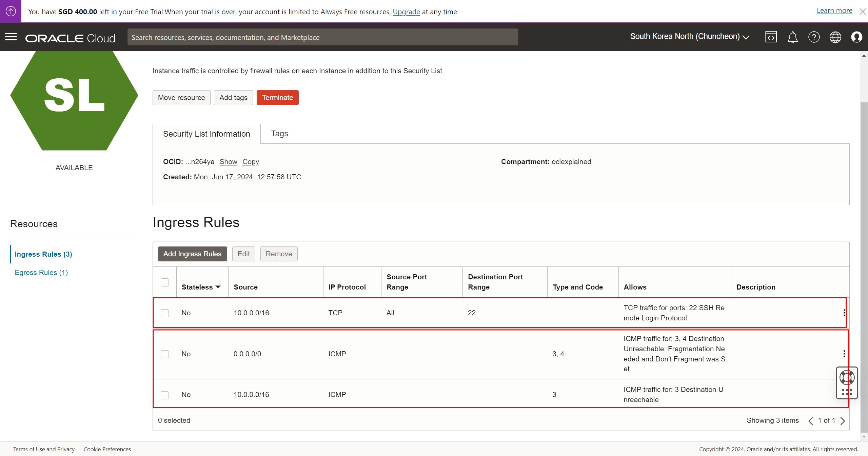Click the resource search input field
The image size is (868, 456).
[x=322, y=37]
